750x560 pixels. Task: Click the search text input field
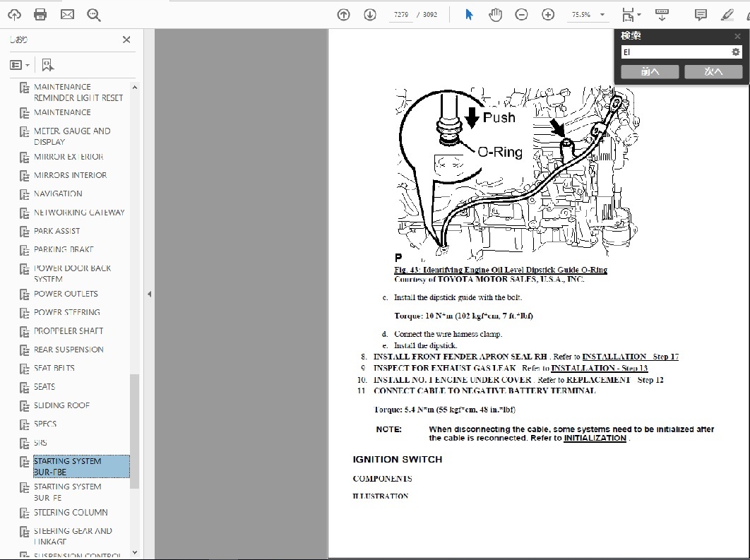click(675, 52)
